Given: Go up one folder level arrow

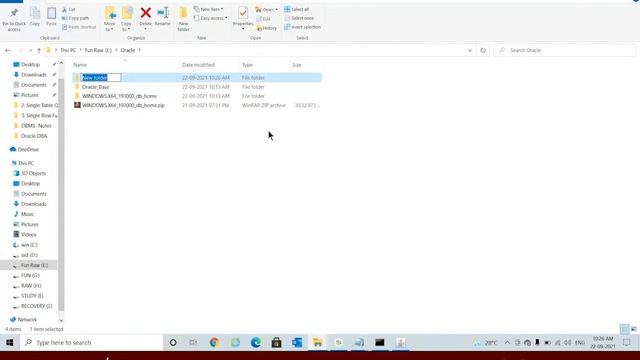Looking at the screenshot, I should tap(39, 50).
